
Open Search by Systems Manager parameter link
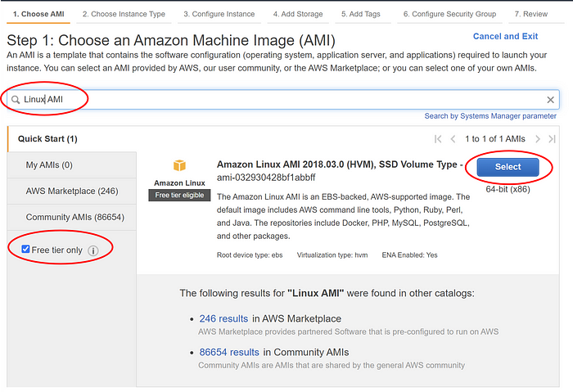click(x=490, y=116)
